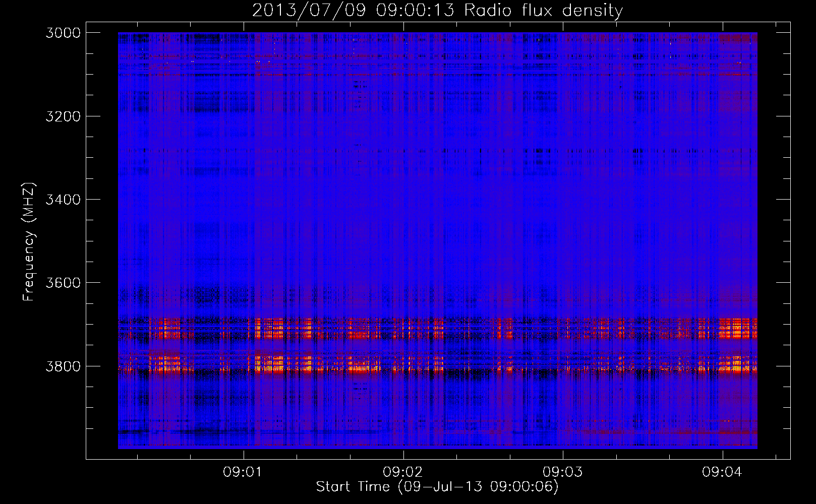Click the 3200 frequency tick label
This screenshot has height=504, width=816.
point(63,116)
